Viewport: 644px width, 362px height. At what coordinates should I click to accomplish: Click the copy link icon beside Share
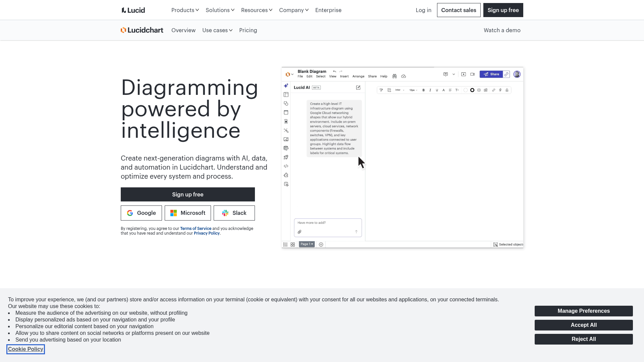click(x=506, y=74)
